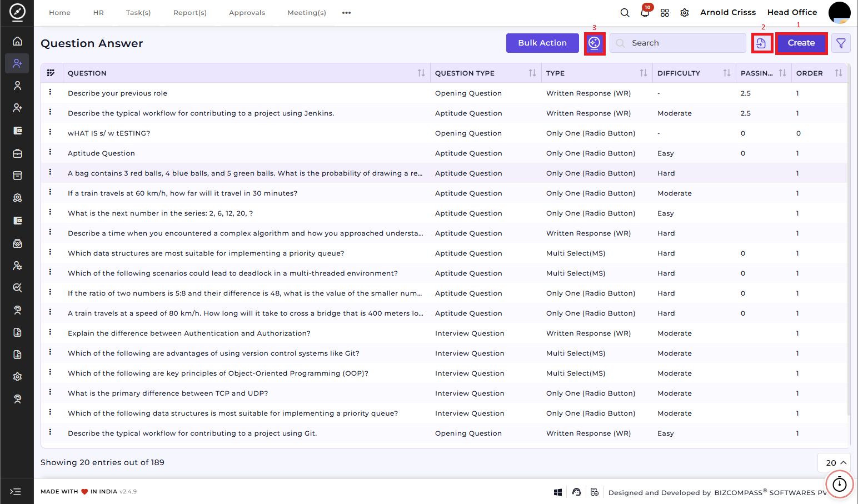The width and height of the screenshot is (858, 504).
Task: Click the award badge icon in sidebar
Action: pos(17,198)
